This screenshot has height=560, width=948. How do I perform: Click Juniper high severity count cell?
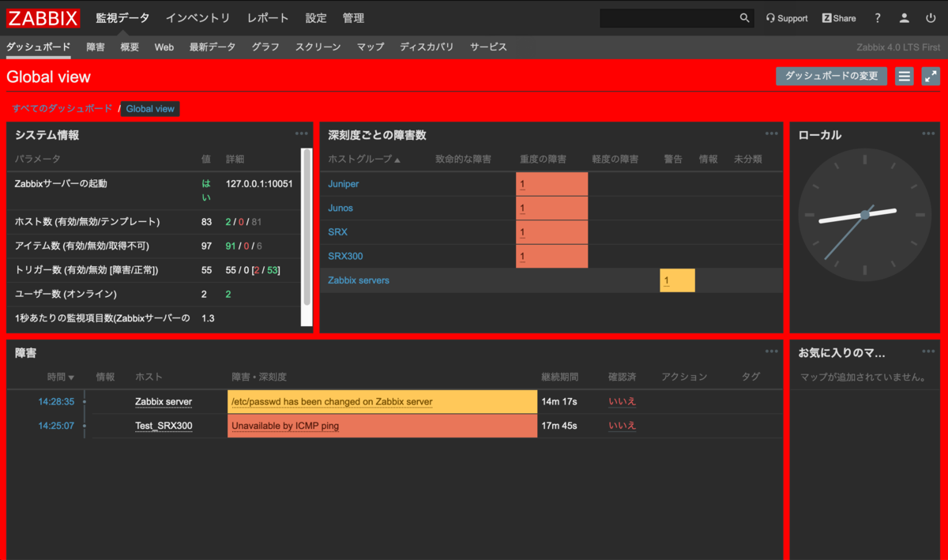click(551, 184)
